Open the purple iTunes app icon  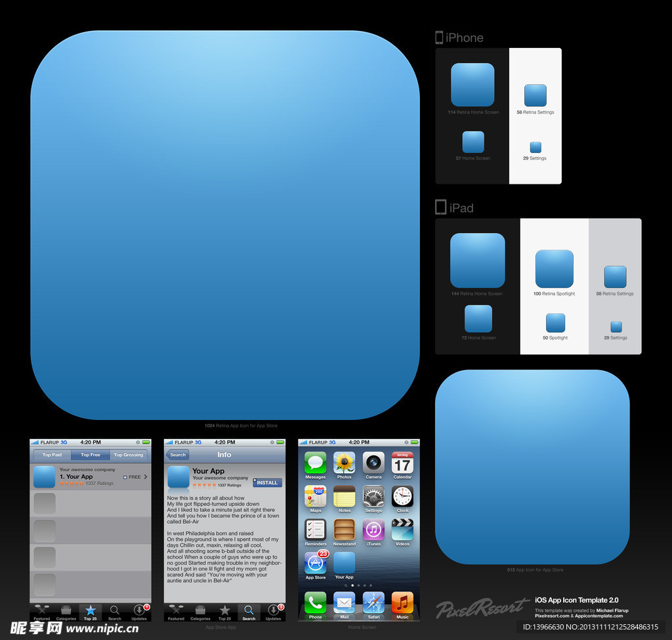(373, 530)
